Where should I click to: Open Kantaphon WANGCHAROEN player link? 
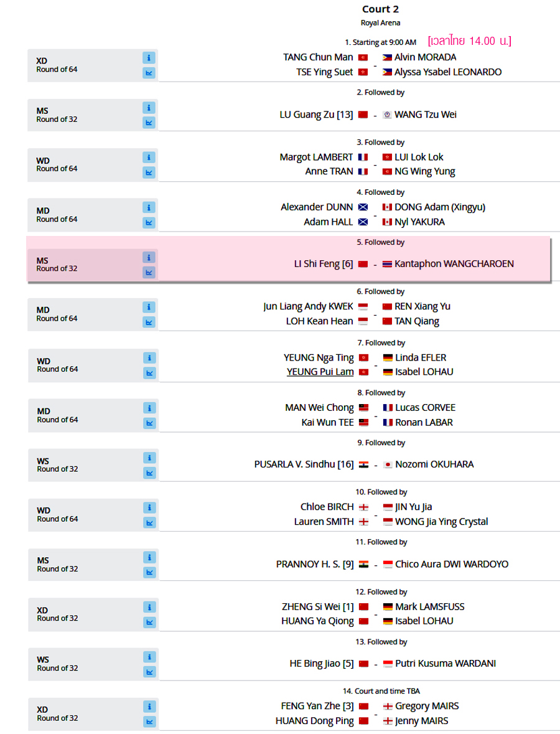pos(454,264)
